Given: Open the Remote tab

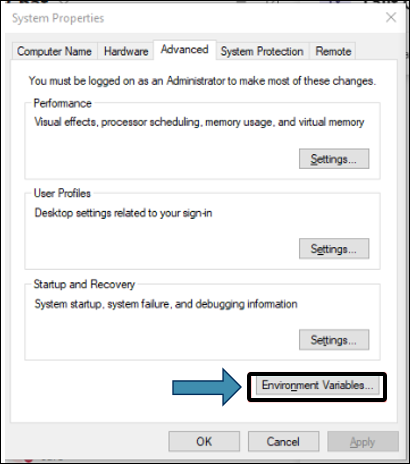Looking at the screenshot, I should (333, 51).
